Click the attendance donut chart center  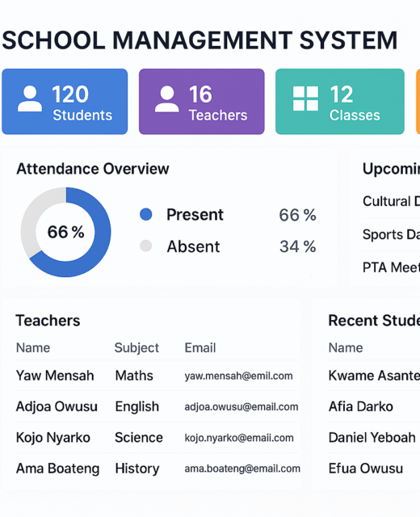coord(66,232)
